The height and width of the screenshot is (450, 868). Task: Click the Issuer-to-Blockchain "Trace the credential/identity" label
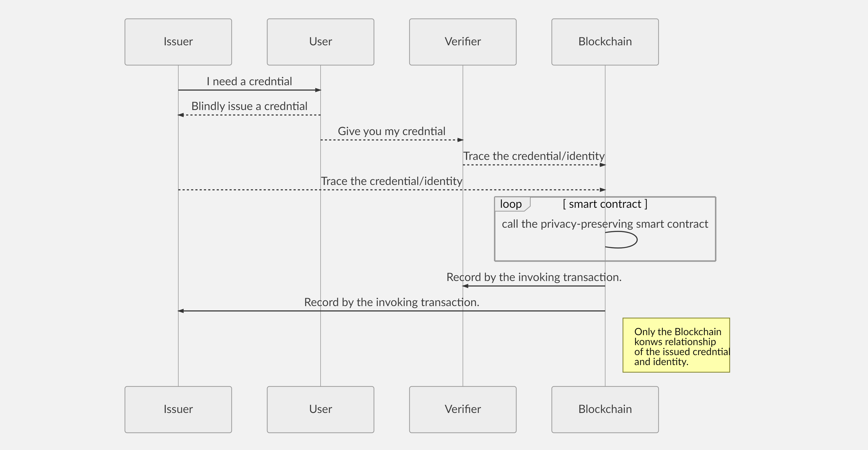[391, 181]
